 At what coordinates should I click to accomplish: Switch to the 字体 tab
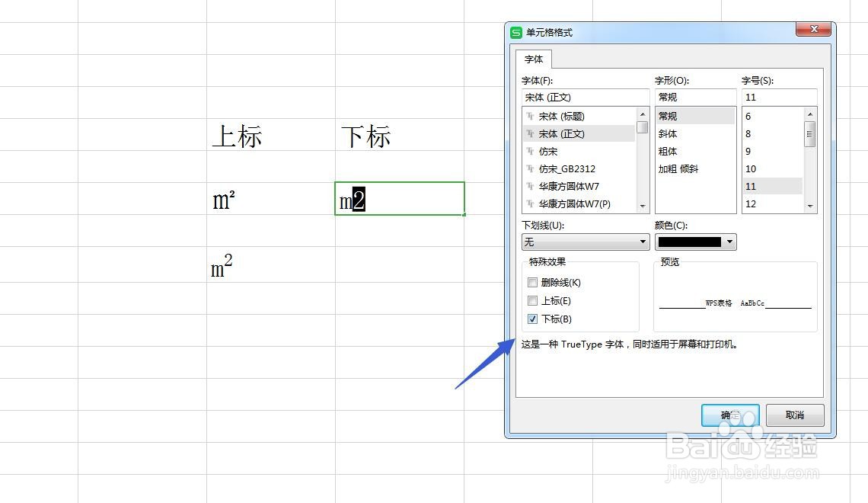534,59
